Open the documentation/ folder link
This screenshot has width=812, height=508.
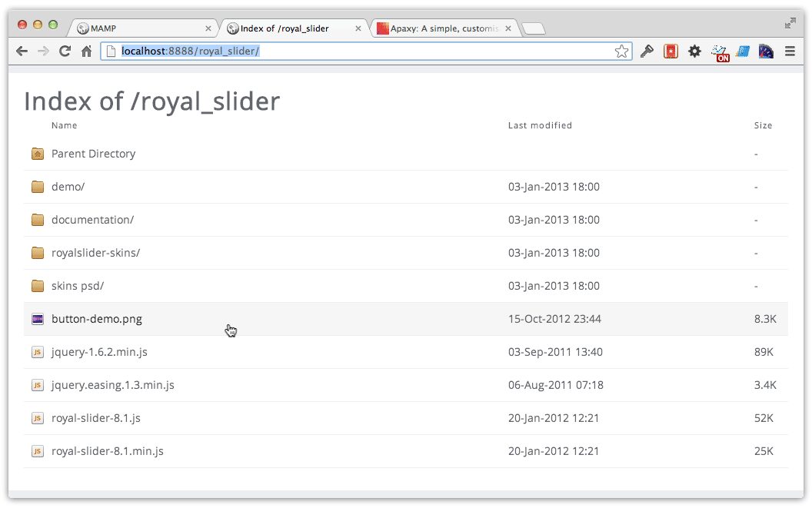click(93, 220)
